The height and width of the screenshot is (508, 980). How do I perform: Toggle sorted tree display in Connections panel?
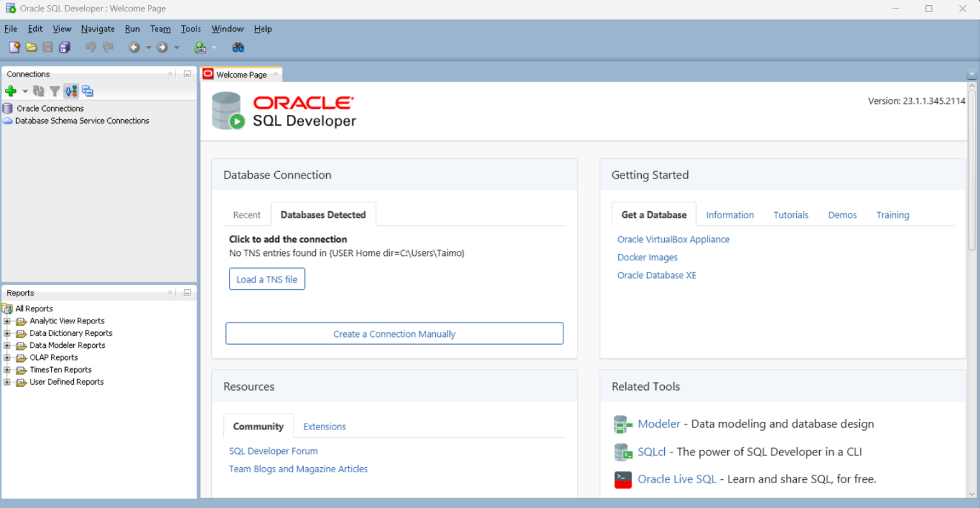pos(71,91)
